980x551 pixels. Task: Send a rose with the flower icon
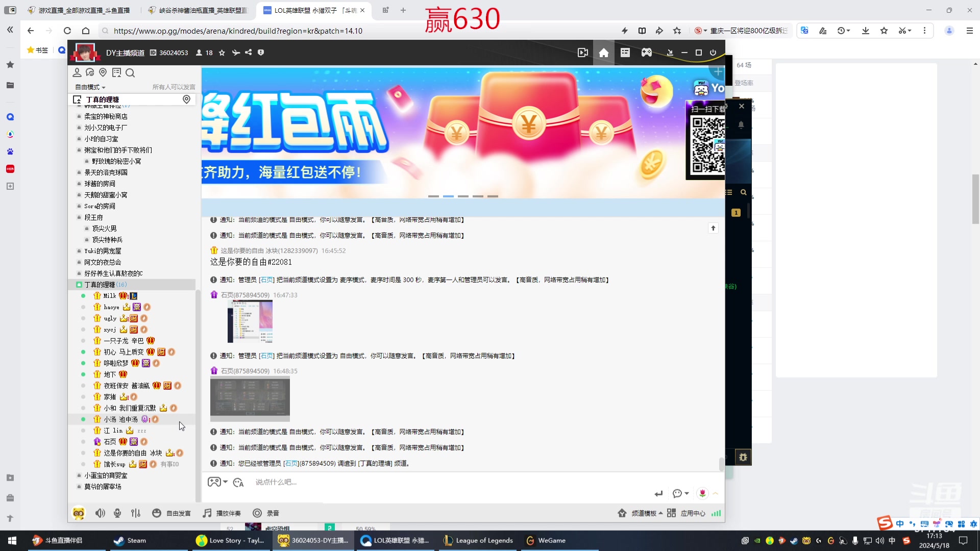click(x=703, y=493)
